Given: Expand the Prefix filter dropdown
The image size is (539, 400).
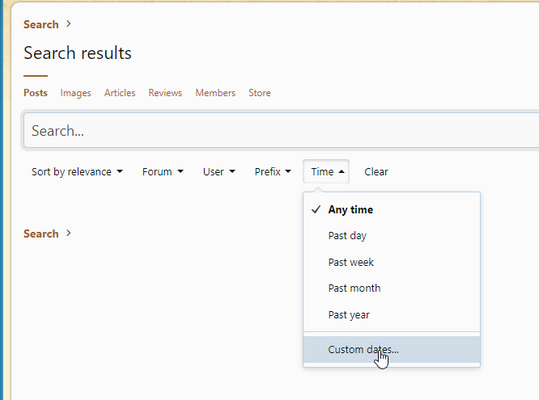Looking at the screenshot, I should click(273, 171).
